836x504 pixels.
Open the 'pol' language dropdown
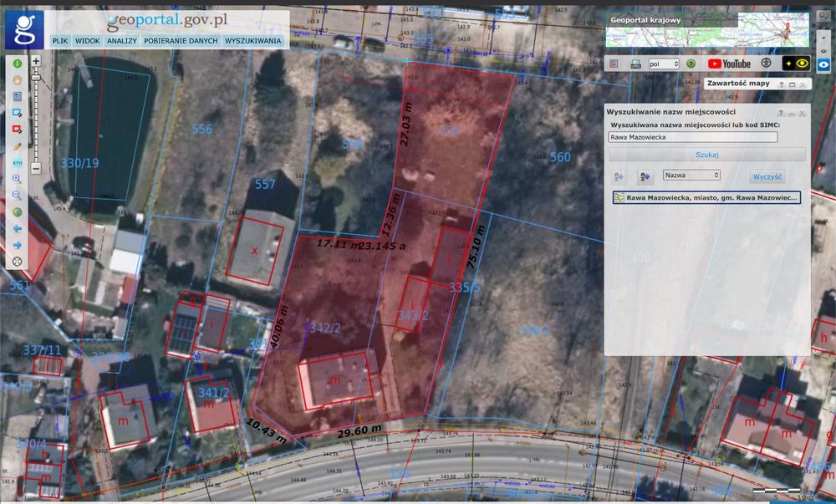pyautogui.click(x=663, y=64)
